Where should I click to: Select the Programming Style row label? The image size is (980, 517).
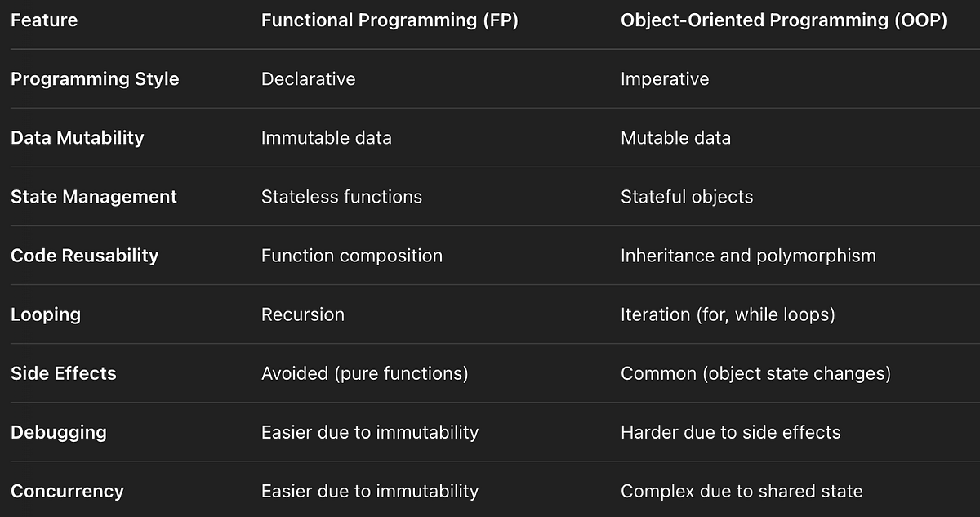click(x=95, y=79)
